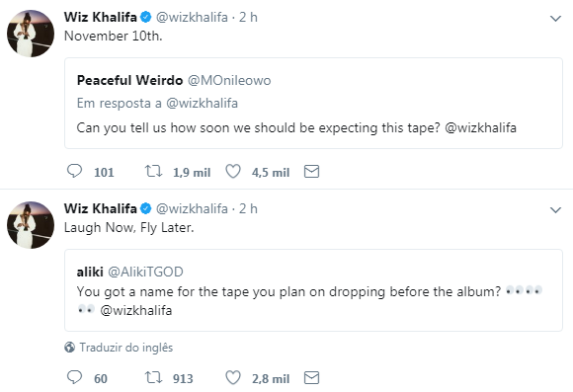This screenshot has height=392, width=573.
Task: Open quoted tweet from aliki
Action: tap(313, 290)
